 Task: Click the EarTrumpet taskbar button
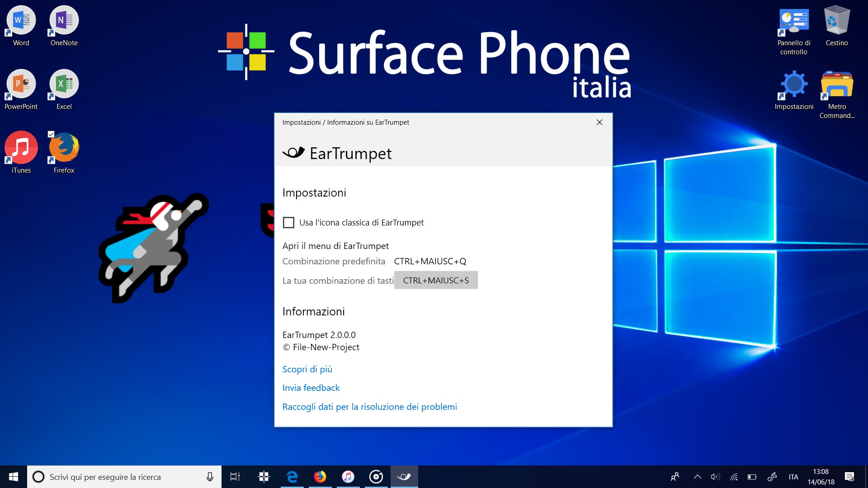[x=404, y=477]
